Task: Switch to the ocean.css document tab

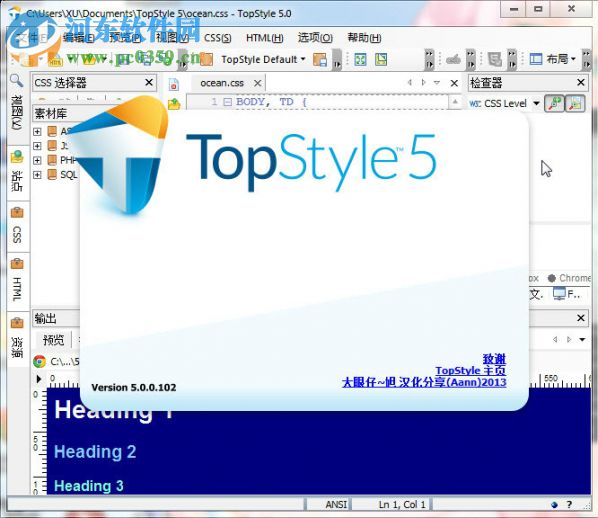Action: [222, 83]
